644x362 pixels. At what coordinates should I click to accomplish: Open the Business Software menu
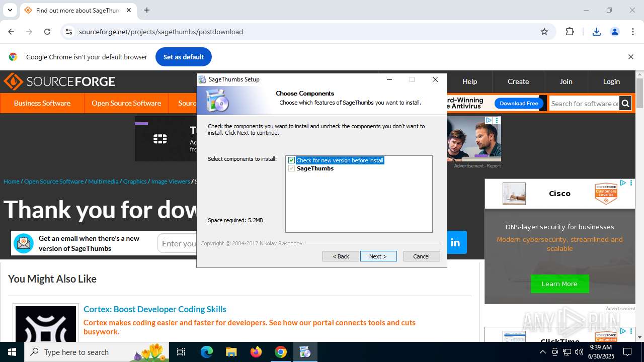point(42,103)
